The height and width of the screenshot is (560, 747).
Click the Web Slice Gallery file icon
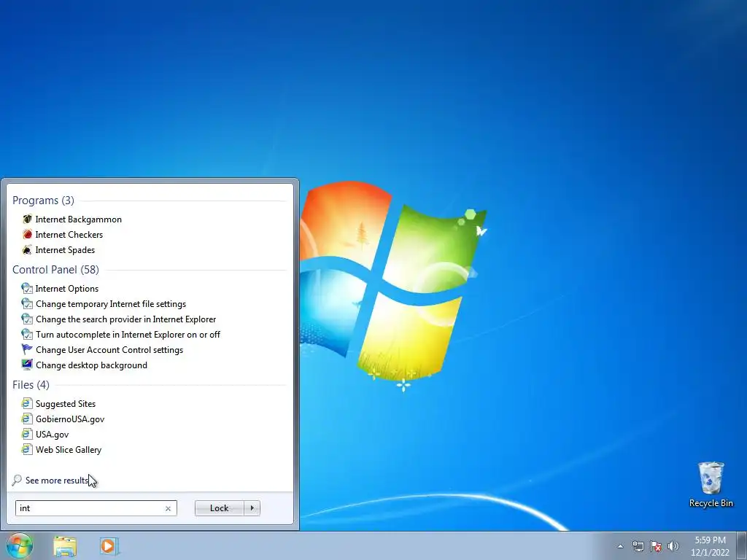click(27, 449)
